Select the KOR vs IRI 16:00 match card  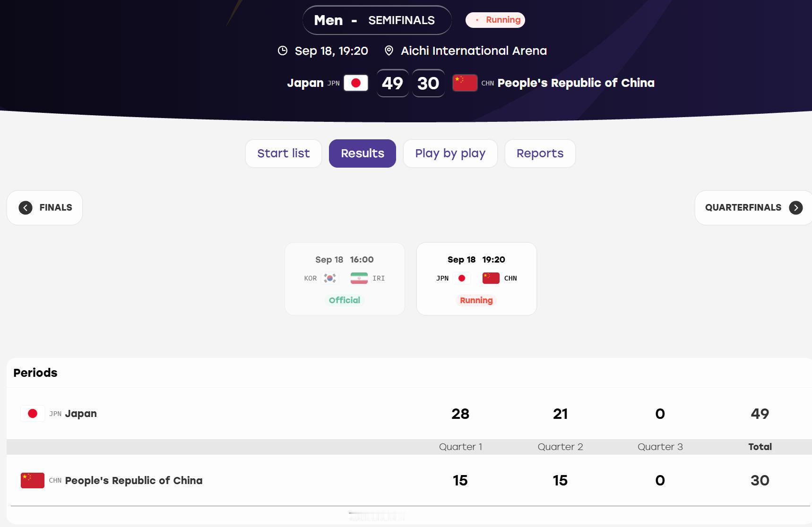345,279
